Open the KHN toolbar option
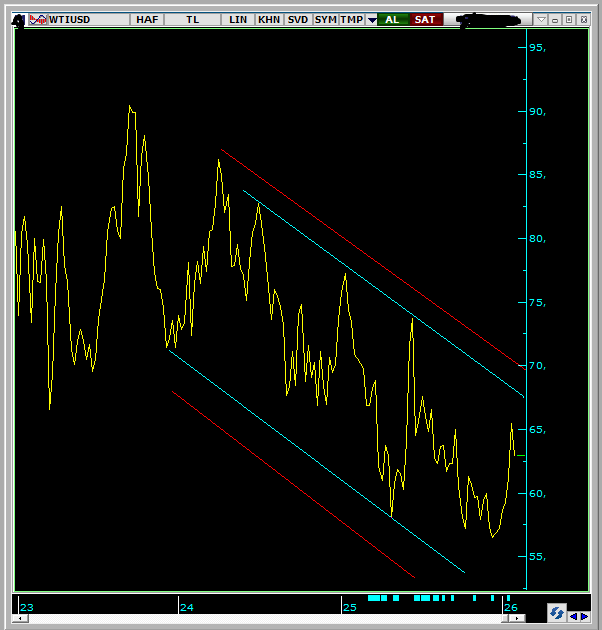This screenshot has height=630, width=602. coord(268,19)
